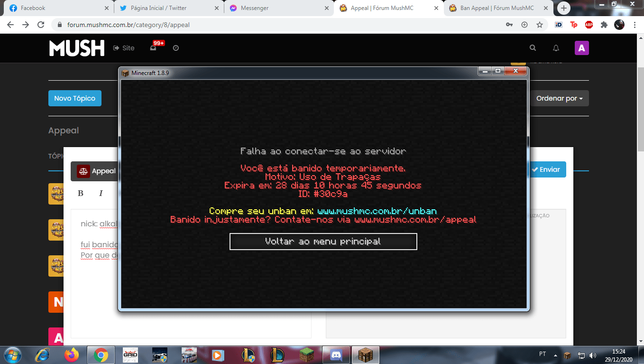This screenshot has width=644, height=364.
Task: Click the volume speaker tray icon
Action: click(593, 355)
